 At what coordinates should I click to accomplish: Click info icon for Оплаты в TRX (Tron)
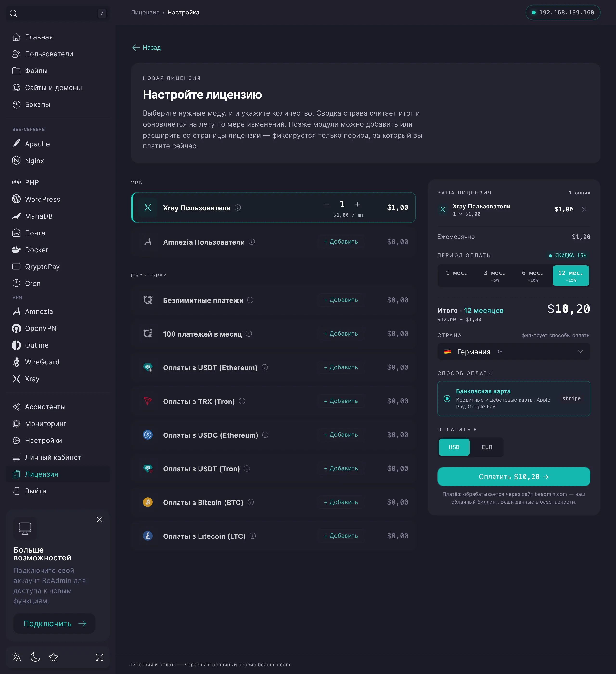pos(242,401)
